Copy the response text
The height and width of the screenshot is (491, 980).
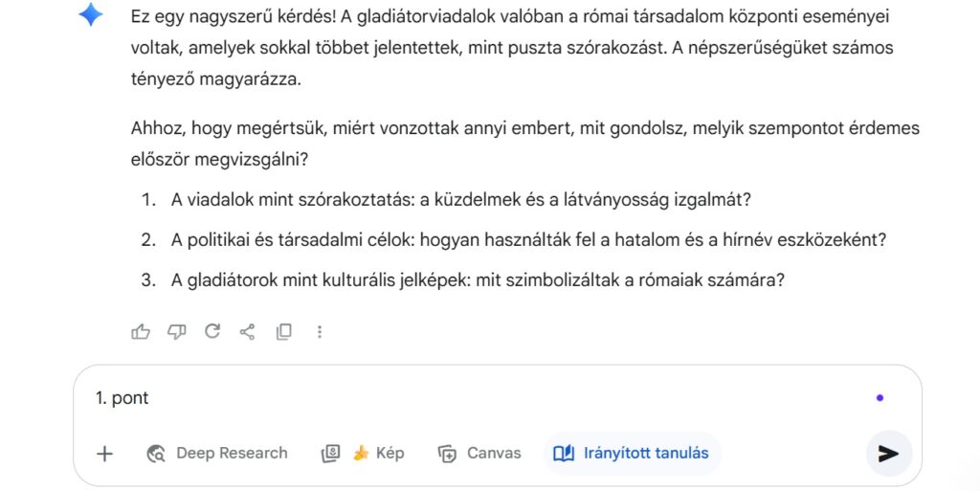pos(283,331)
